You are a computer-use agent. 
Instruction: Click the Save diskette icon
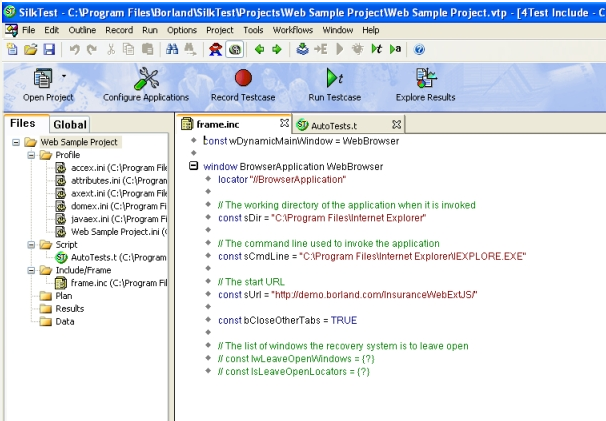coord(49,49)
